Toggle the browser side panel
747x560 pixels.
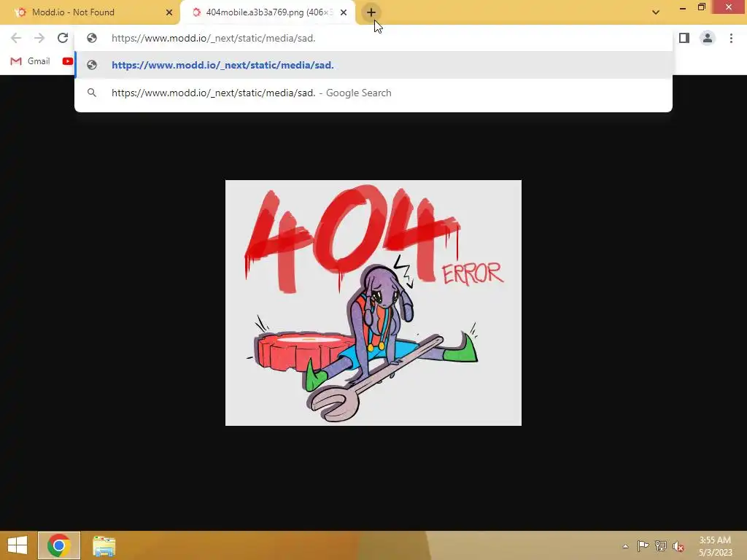coord(684,38)
